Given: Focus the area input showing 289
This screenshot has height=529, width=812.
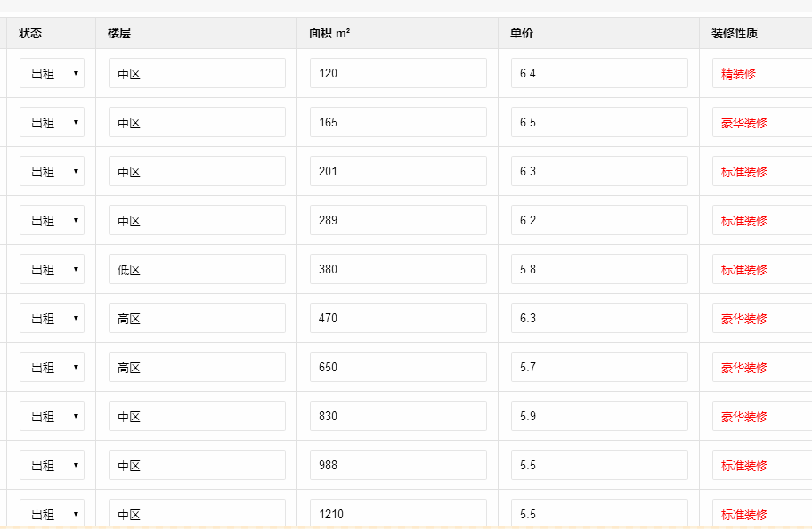Looking at the screenshot, I should click(x=398, y=220).
